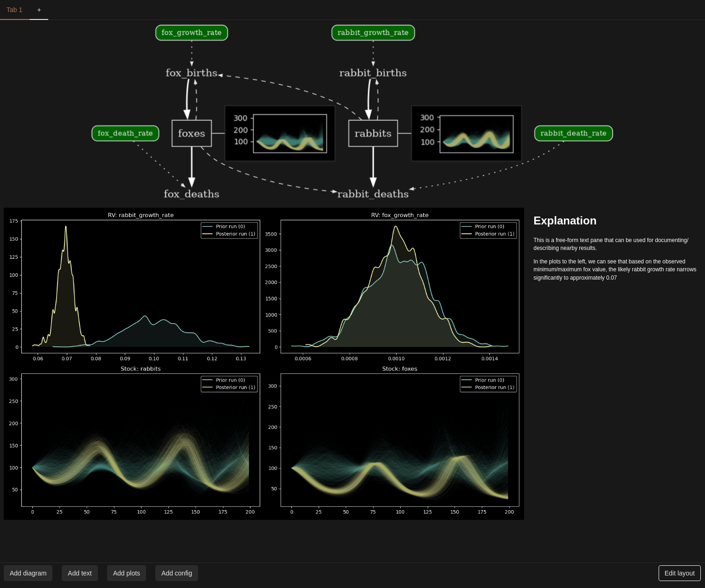Click the Add text button
Viewport: 705px width, 588px height.
80,573
